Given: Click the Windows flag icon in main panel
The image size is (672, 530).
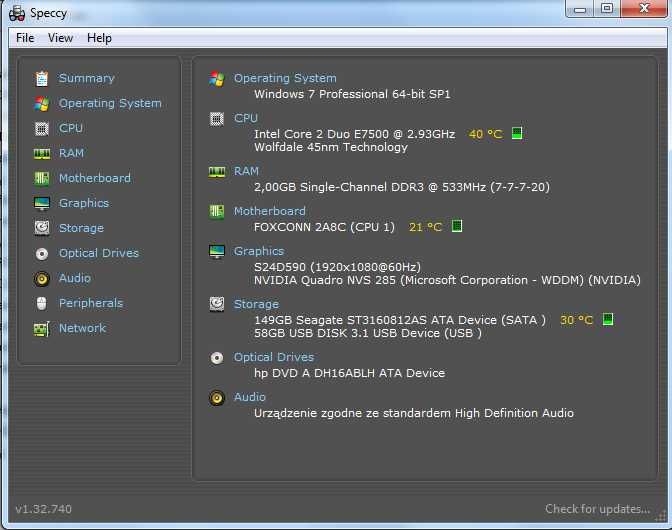Looking at the screenshot, I should (217, 79).
